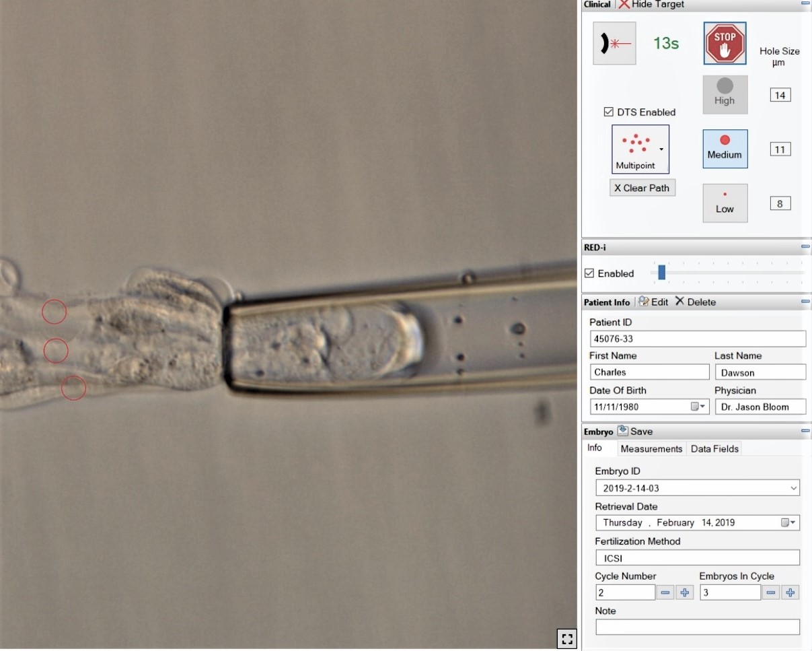Increase the Cycle Number with the plus button

click(685, 592)
